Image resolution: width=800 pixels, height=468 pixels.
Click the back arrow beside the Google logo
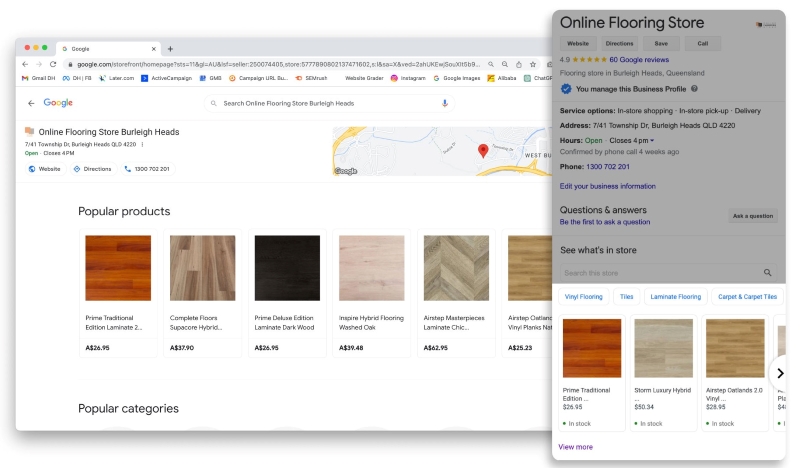coord(31,103)
